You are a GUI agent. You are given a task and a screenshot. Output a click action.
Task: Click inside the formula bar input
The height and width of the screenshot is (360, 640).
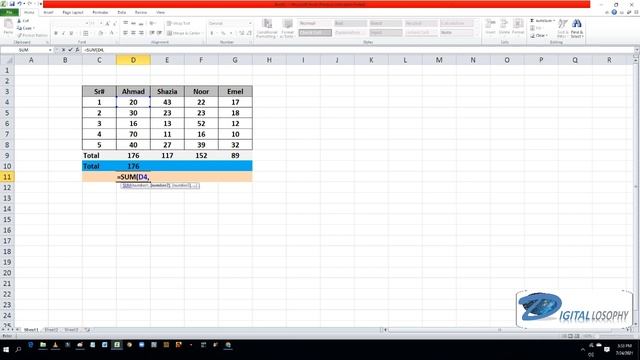357,50
